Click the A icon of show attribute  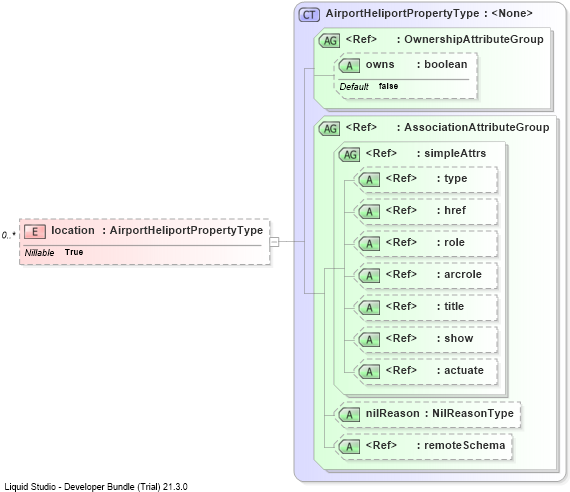coord(369,340)
